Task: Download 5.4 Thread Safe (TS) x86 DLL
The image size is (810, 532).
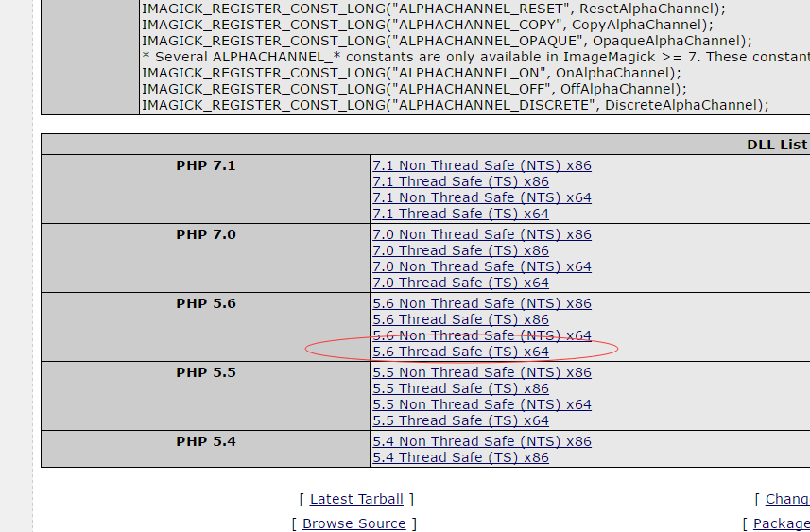Action: 461,457
